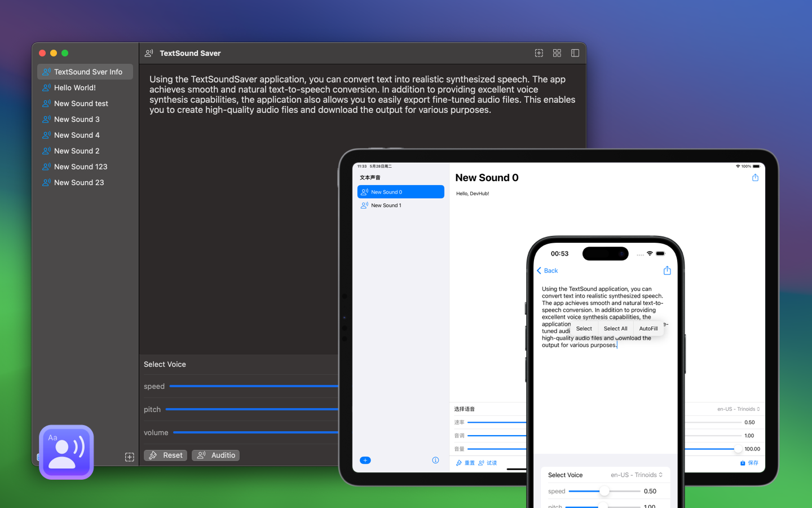
Task: Click the New Sound 0 heading on iPad
Action: (487, 178)
